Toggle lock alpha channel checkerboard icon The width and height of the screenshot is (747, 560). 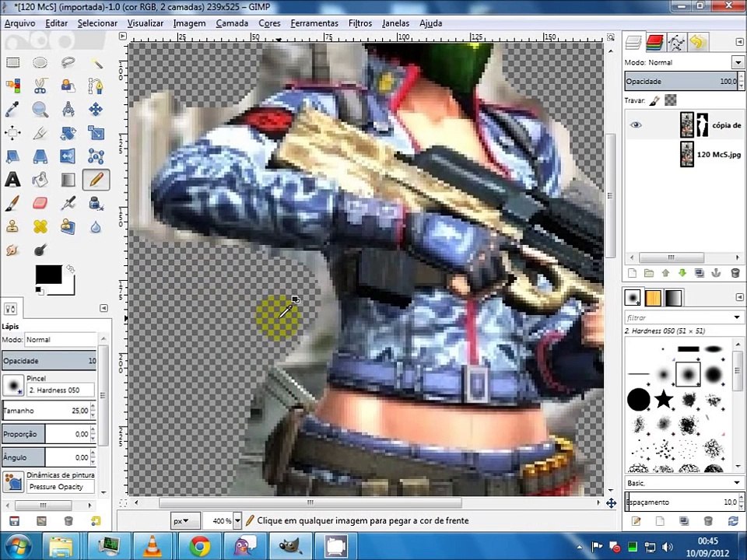pyautogui.click(x=670, y=100)
